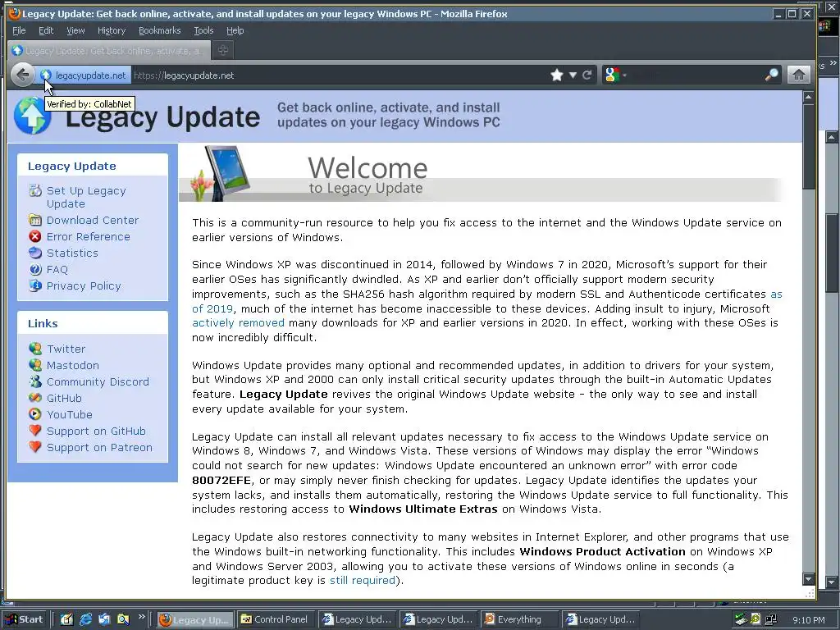Click the vertical scrollbar thumb
The image size is (840, 630).
(x=809, y=147)
